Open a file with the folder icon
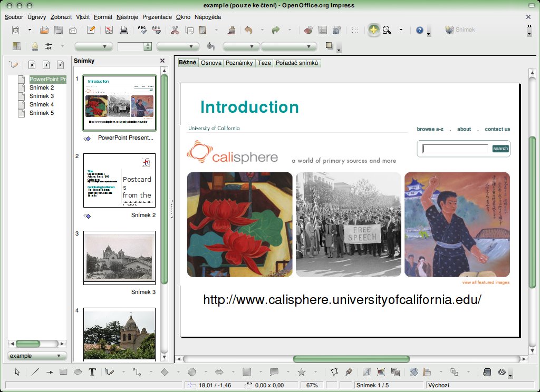 coord(44,30)
